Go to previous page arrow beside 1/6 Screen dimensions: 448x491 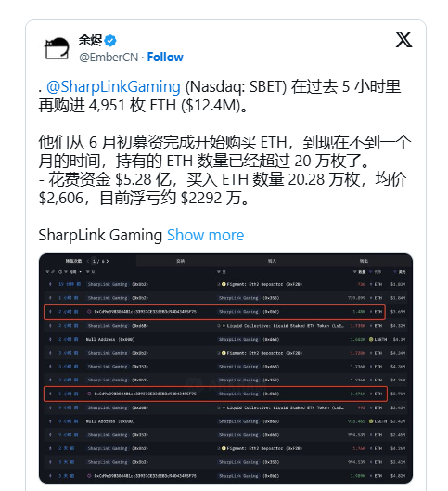(x=88, y=261)
